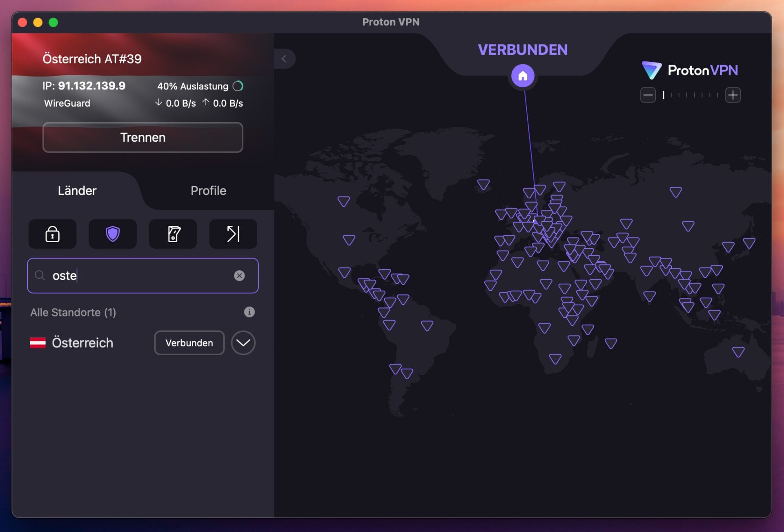
Task: Click the search magnifier in the country field
Action: (x=40, y=276)
